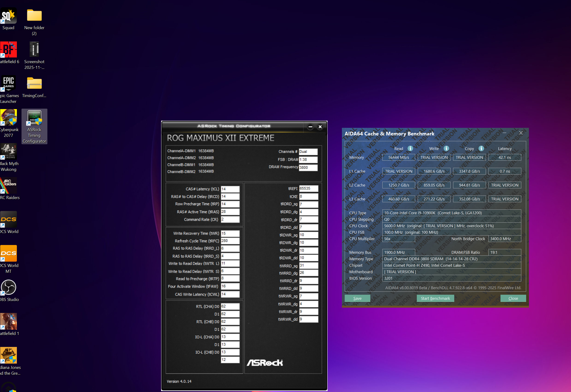The image size is (571, 392).
Task: Open Indiana Jones and the Great Circle shortcut
Action: point(10,361)
